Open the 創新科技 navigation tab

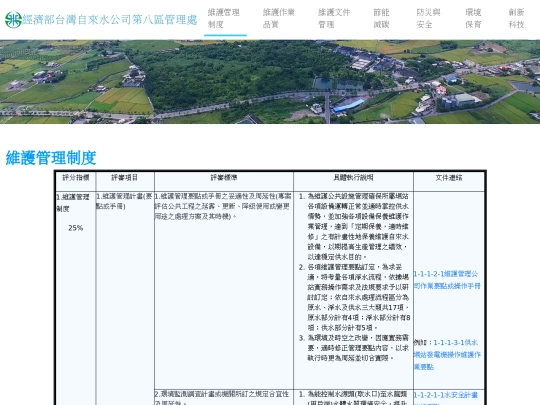(x=516, y=19)
